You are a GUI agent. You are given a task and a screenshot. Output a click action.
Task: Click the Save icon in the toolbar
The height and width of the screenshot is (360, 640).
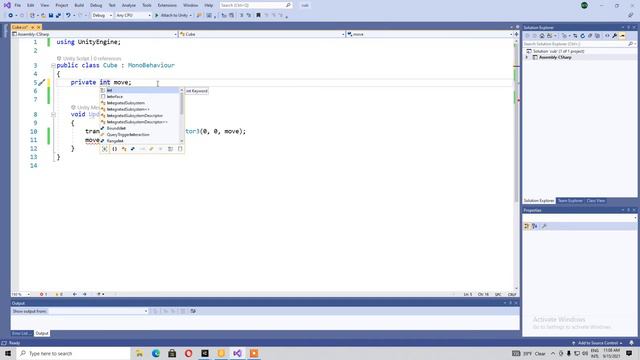click(51, 15)
